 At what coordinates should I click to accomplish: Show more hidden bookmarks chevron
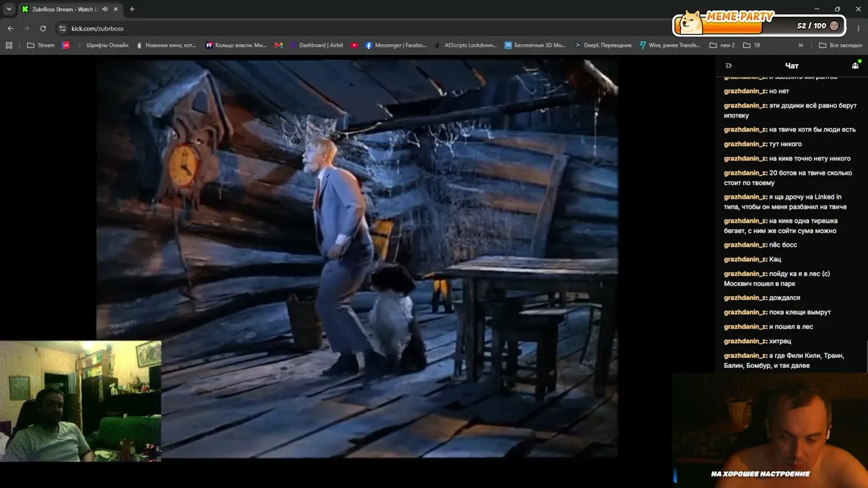pos(801,45)
